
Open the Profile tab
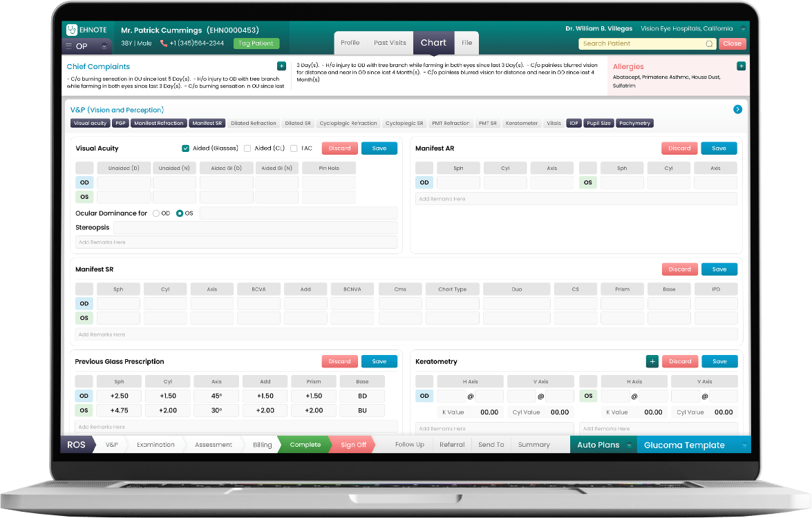tap(350, 43)
